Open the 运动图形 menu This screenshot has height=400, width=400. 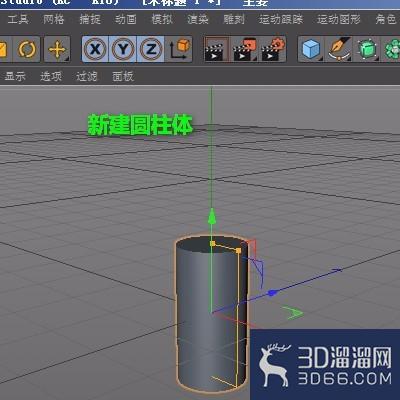pos(339,19)
